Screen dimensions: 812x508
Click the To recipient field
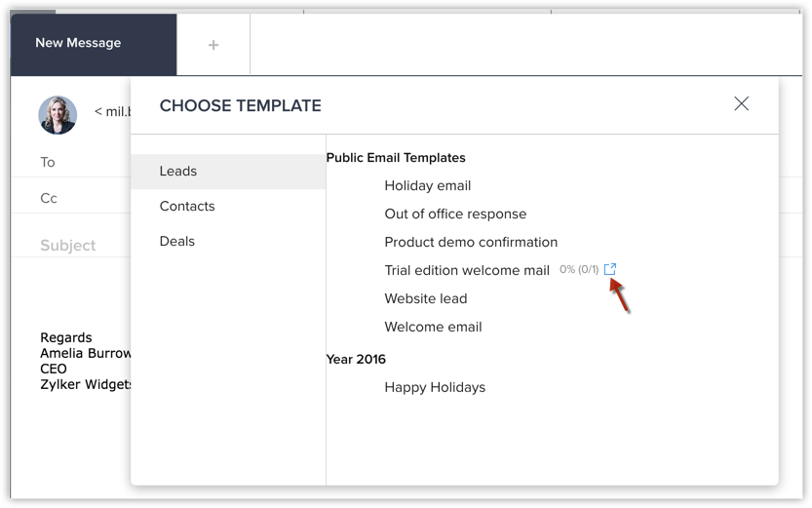pos(71,163)
